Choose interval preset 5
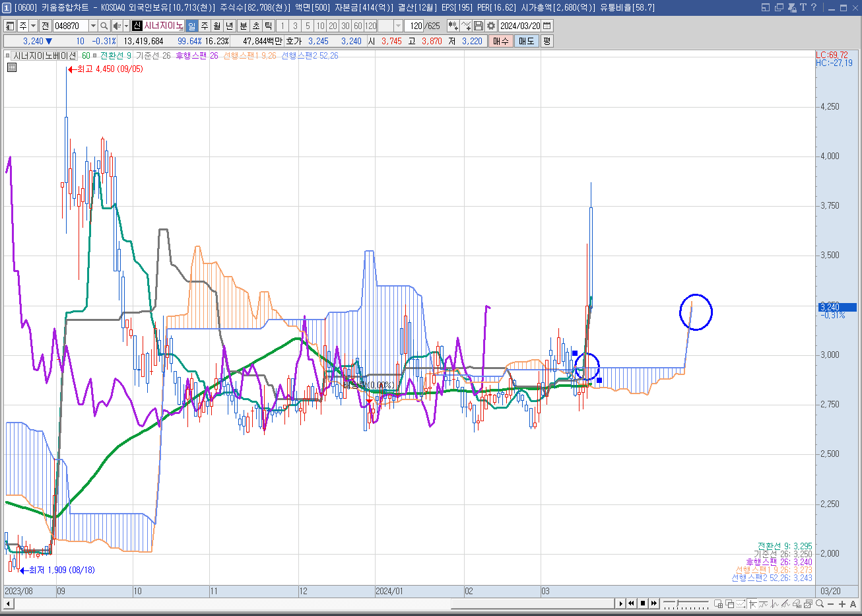Viewport: 862px width, 616px height. pyautogui.click(x=308, y=26)
